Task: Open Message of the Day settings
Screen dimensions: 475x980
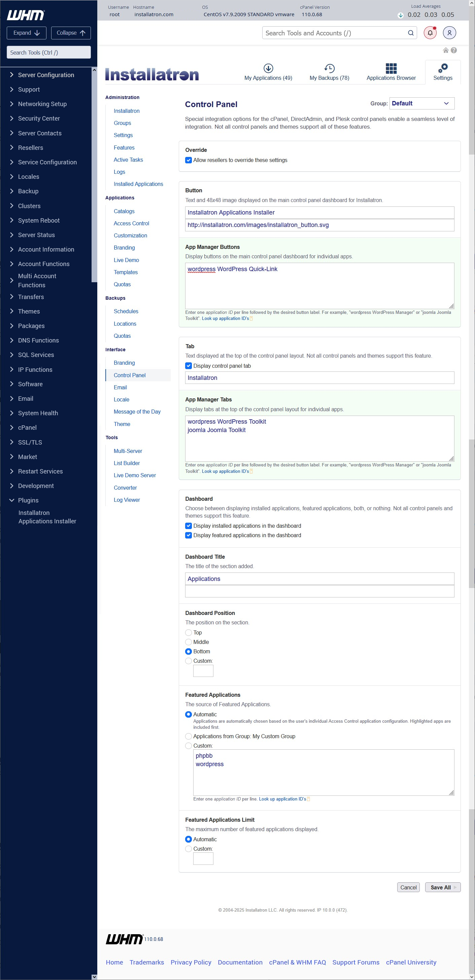Action: pyautogui.click(x=137, y=412)
